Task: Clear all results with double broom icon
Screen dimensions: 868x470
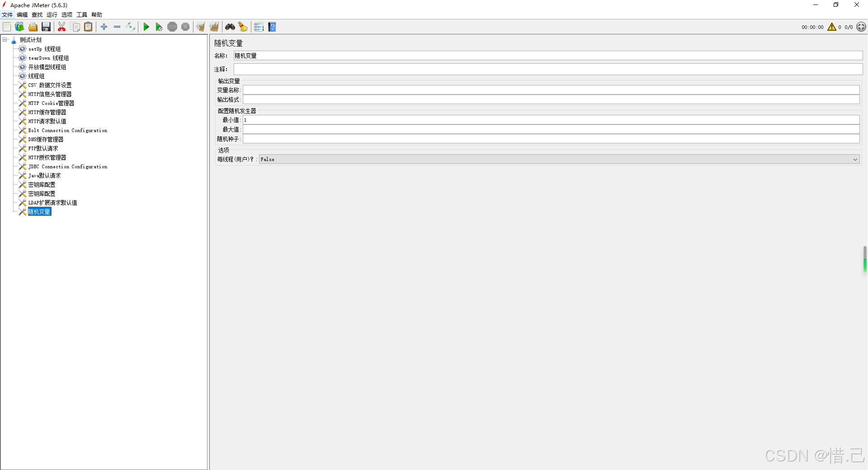Action: pos(214,27)
